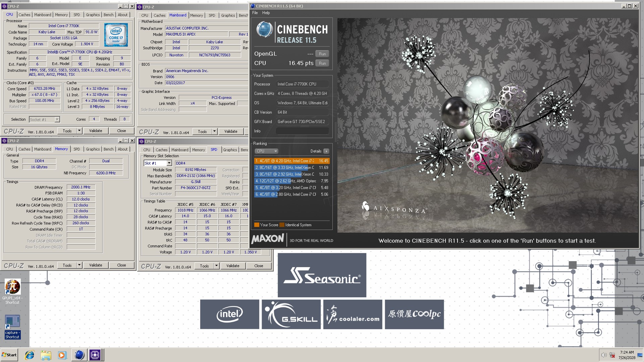Click coolpc sponsor logo
The width and height of the screenshot is (644, 362).
(x=415, y=314)
